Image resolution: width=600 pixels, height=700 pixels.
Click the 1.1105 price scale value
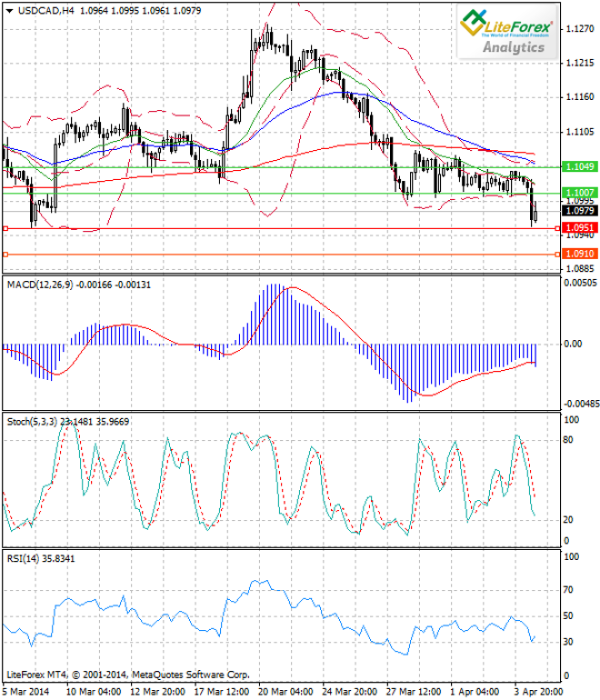580,132
